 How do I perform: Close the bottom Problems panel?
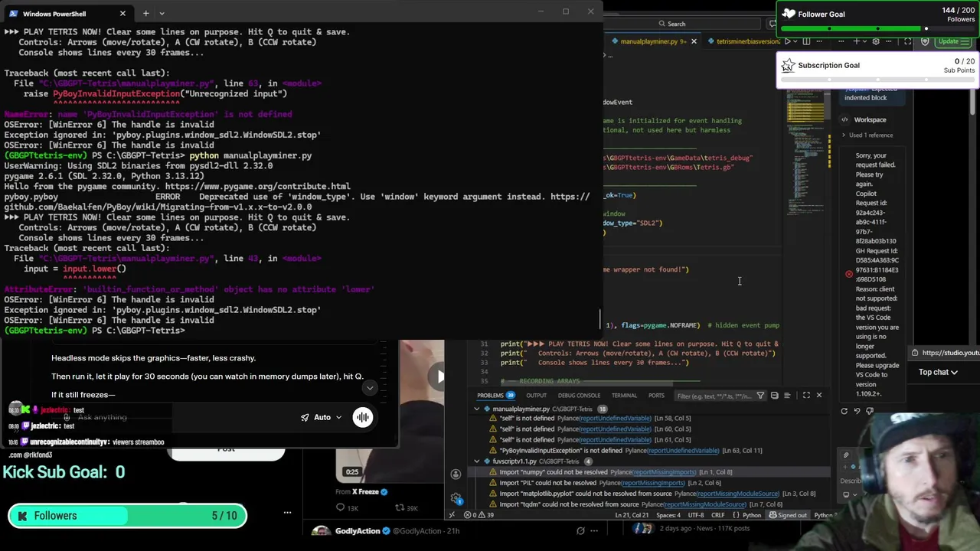818,396
